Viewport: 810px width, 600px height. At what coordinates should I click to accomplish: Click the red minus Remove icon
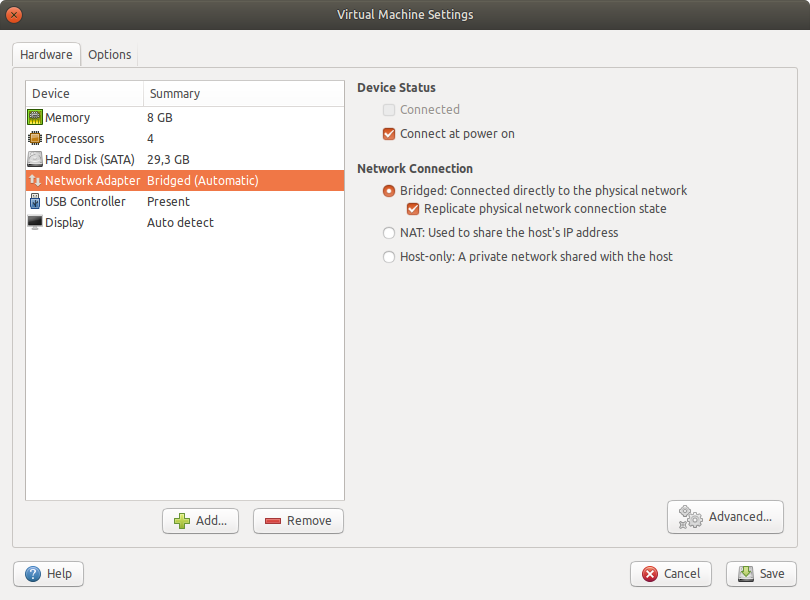click(x=271, y=520)
